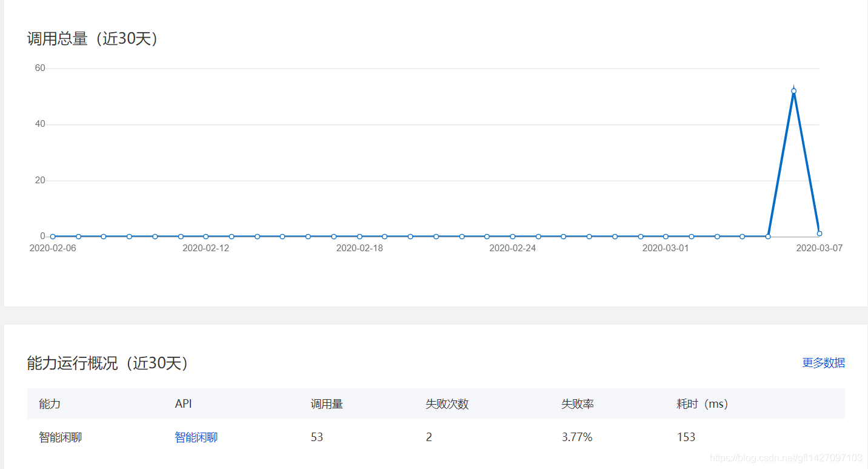
Task: Click the y-axis label 40
Action: click(40, 124)
